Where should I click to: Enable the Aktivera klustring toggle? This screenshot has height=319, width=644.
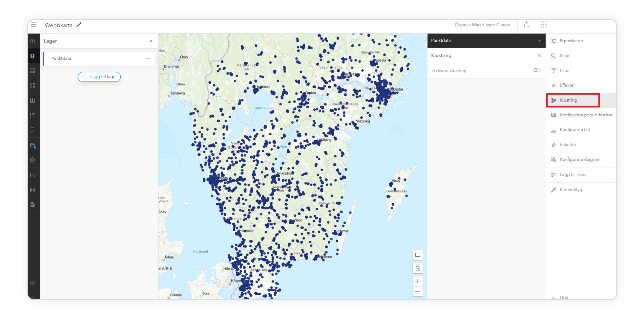[537, 70]
